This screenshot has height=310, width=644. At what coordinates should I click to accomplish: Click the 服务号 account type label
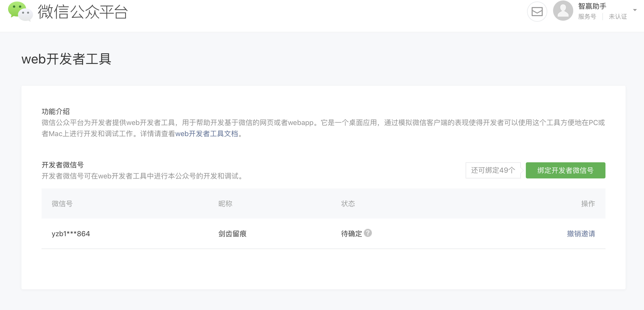coord(587,17)
